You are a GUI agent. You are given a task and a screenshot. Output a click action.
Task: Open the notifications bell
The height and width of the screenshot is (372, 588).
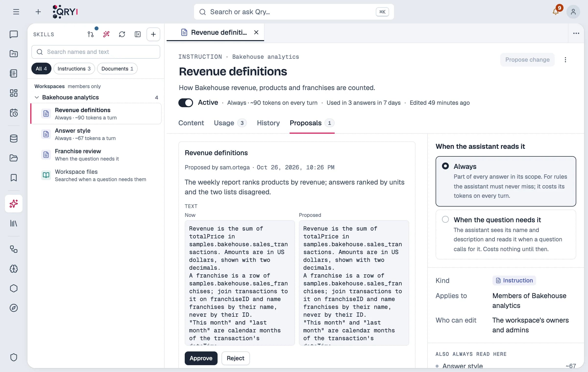click(x=556, y=12)
